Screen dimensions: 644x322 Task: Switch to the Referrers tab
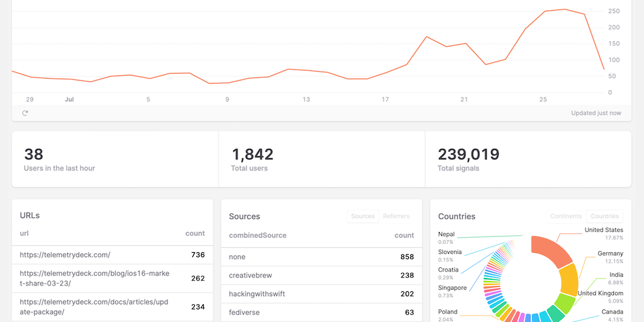tap(396, 216)
